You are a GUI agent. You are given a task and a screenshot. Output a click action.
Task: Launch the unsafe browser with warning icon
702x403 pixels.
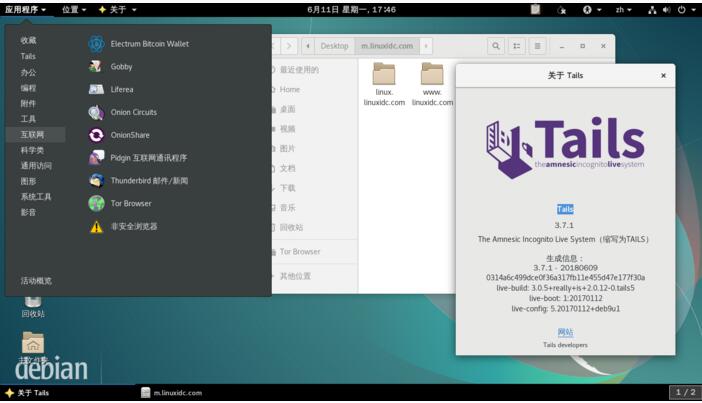123,227
